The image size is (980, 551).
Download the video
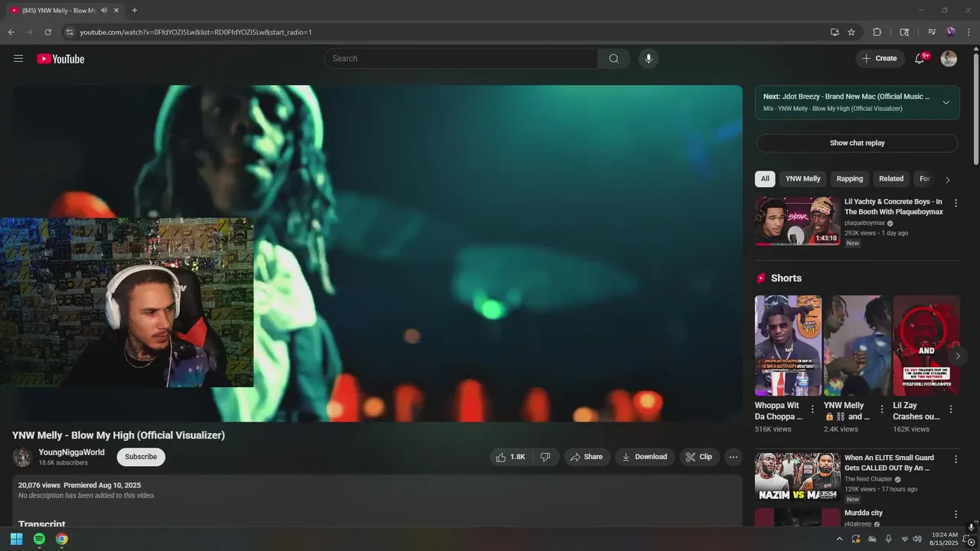645,457
